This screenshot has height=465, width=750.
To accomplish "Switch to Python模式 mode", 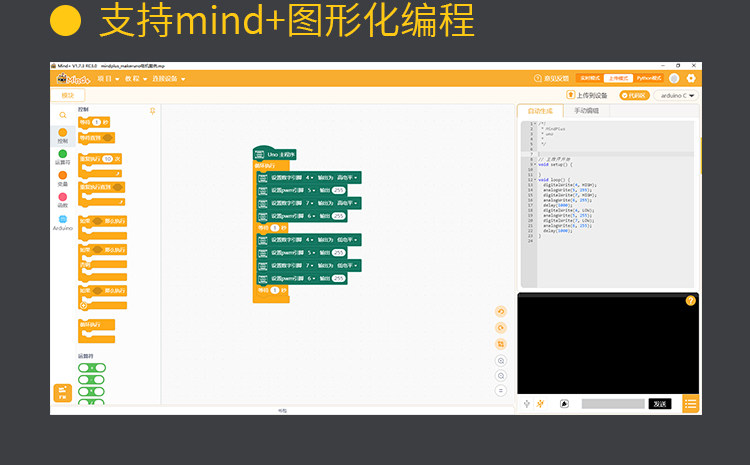I will tap(648, 78).
